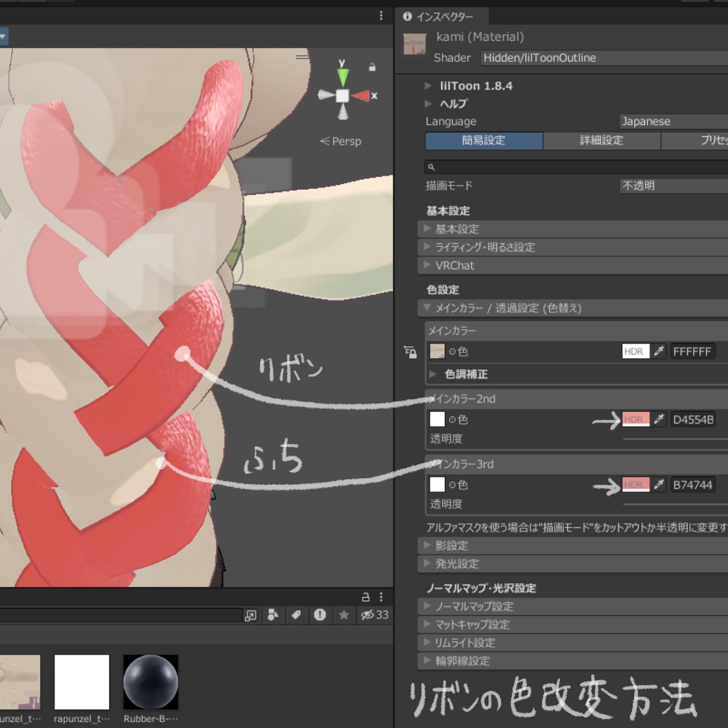The width and height of the screenshot is (728, 728).
Task: Toggle the crossed-out eye showing 33 hidden objects
Action: click(367, 615)
